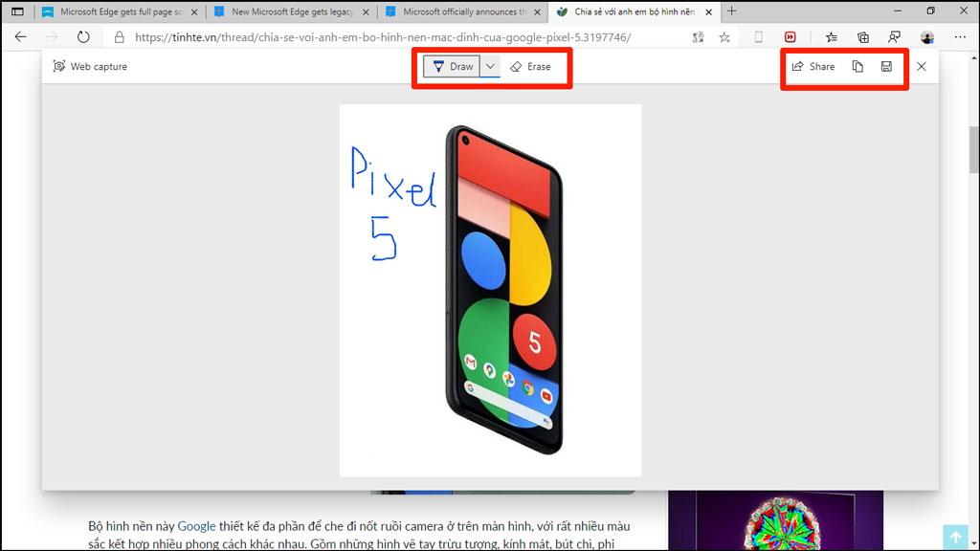The height and width of the screenshot is (551, 980).
Task: Click the scrollbar up arrow
Action: click(973, 58)
